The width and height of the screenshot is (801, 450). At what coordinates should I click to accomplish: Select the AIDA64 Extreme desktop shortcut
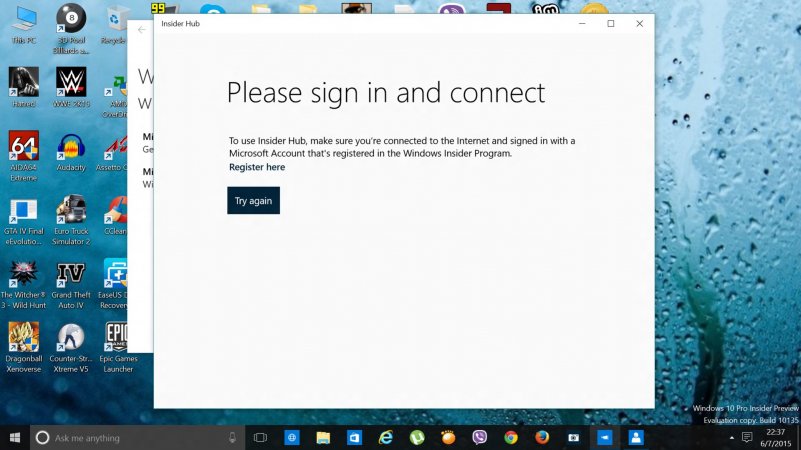coord(23,156)
